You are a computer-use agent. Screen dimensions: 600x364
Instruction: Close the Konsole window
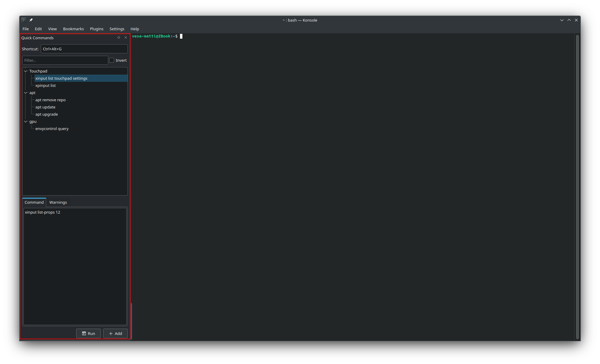click(x=576, y=20)
